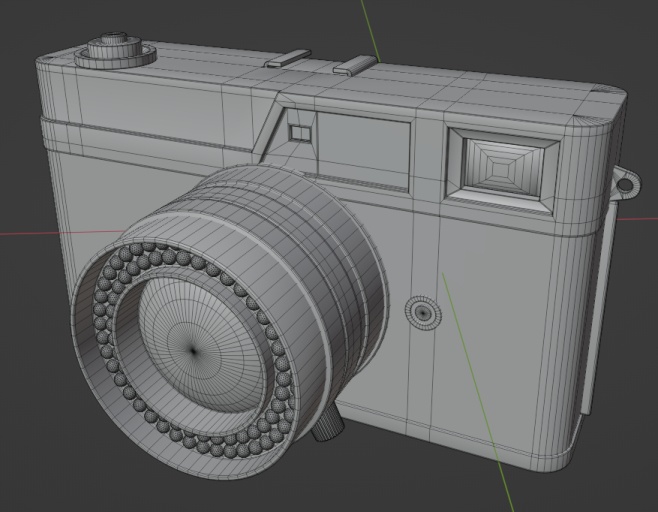658x512 pixels.
Task: Click the small round button beside lens
Action: pos(423,313)
